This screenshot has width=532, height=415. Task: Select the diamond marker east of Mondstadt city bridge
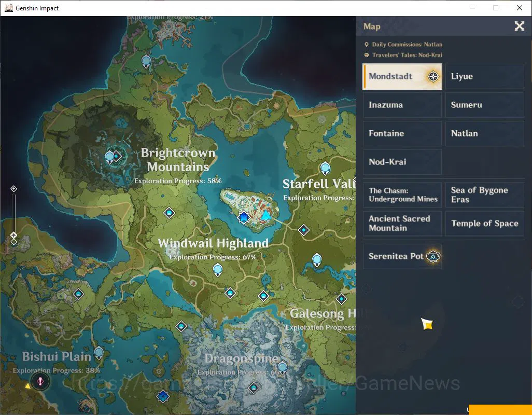coord(304,230)
